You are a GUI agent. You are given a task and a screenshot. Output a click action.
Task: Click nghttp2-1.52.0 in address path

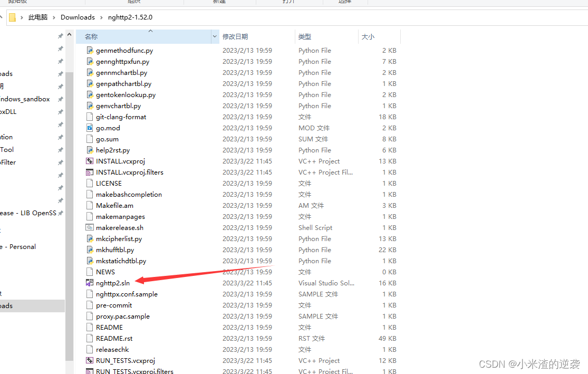130,17
